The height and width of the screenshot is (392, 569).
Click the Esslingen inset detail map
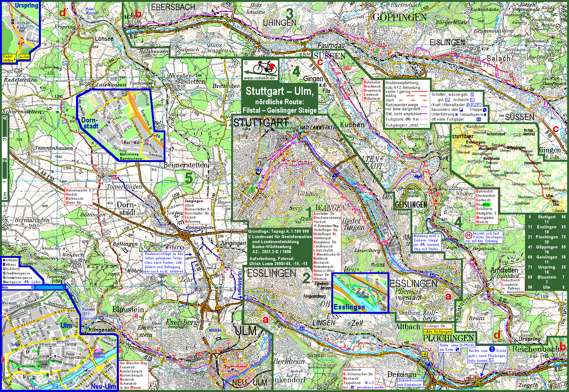(360, 293)
